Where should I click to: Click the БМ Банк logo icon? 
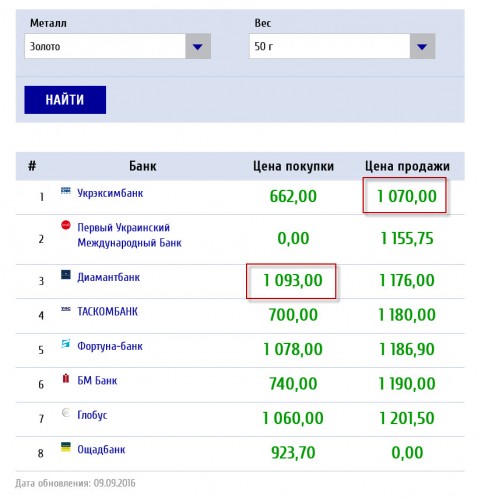[66, 378]
